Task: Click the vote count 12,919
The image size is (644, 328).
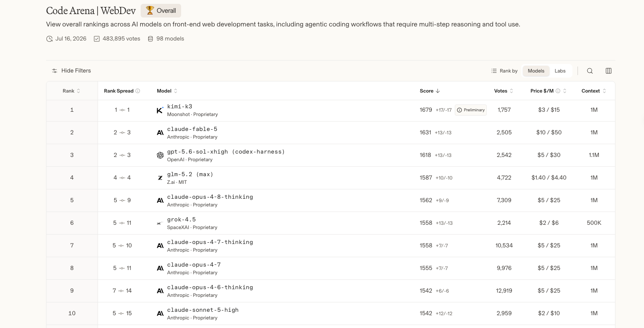Action: (x=504, y=291)
